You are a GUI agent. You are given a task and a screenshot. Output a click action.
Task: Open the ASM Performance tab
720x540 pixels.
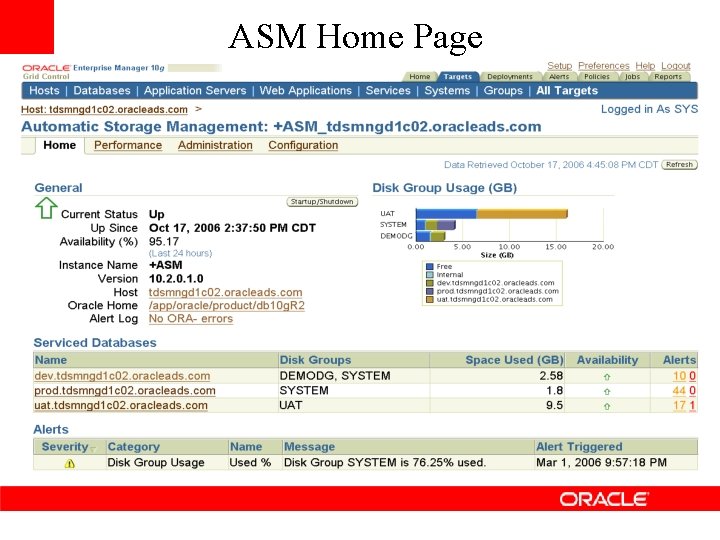pos(128,145)
